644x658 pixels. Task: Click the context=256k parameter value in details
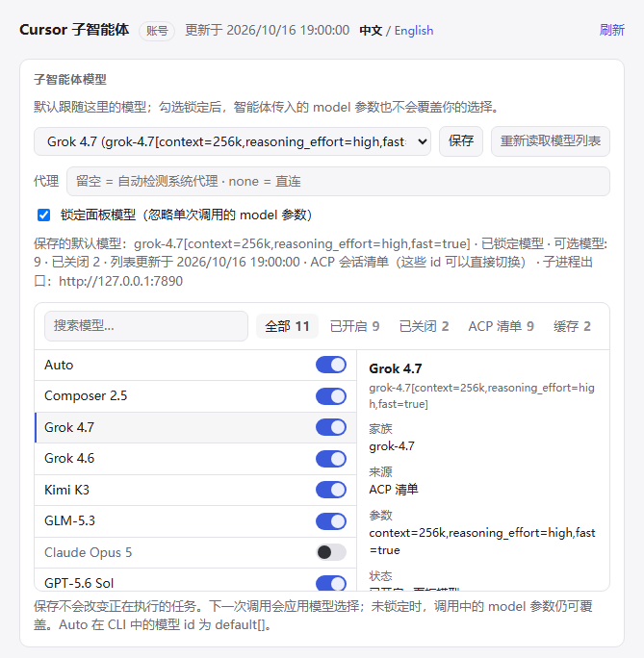pos(482,542)
